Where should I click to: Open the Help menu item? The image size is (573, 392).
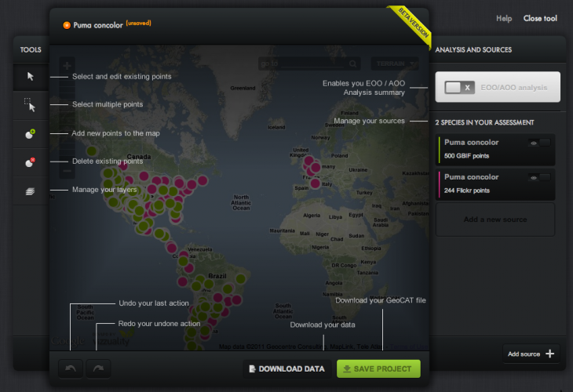point(504,18)
